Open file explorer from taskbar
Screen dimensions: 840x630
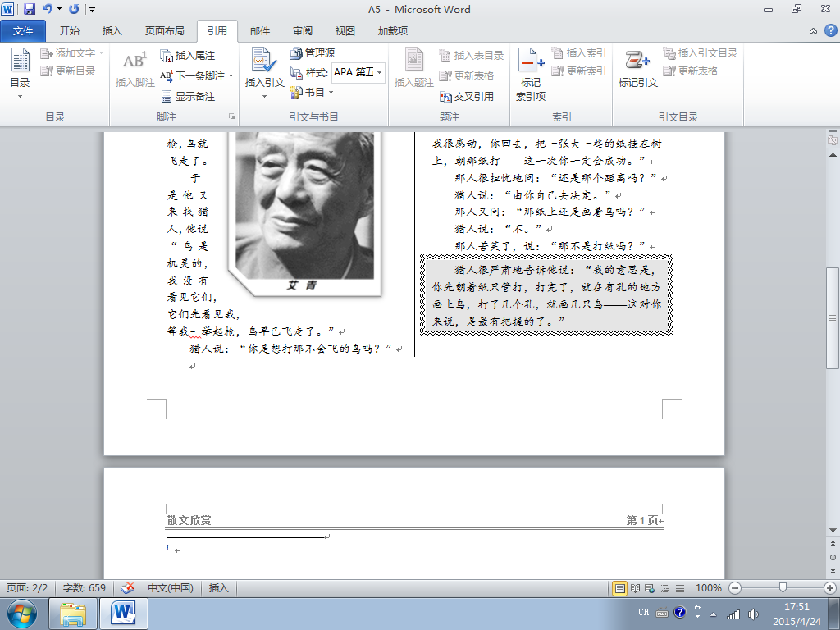point(73,614)
